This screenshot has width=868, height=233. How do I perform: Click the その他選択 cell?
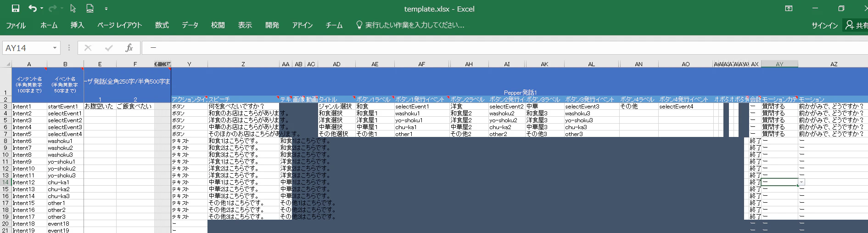(x=336, y=134)
